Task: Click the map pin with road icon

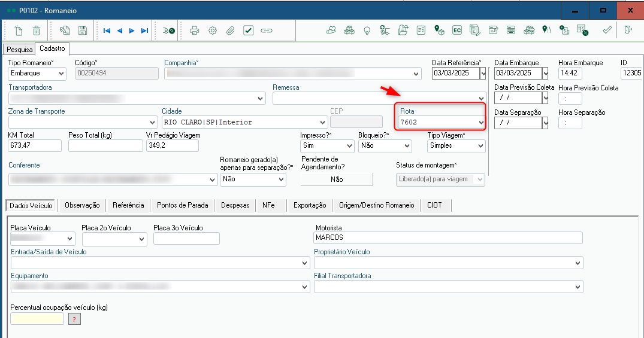Action: (x=547, y=29)
